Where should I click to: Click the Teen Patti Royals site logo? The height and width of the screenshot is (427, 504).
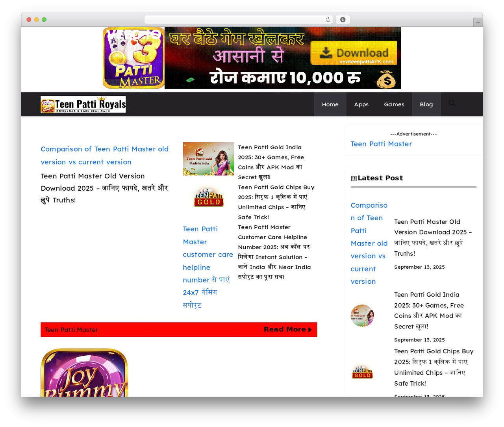pos(83,104)
